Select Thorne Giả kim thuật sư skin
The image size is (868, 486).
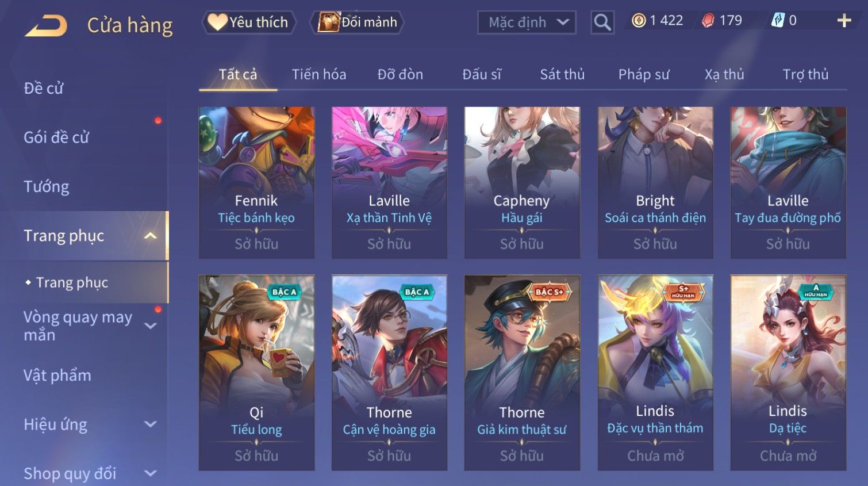click(522, 373)
